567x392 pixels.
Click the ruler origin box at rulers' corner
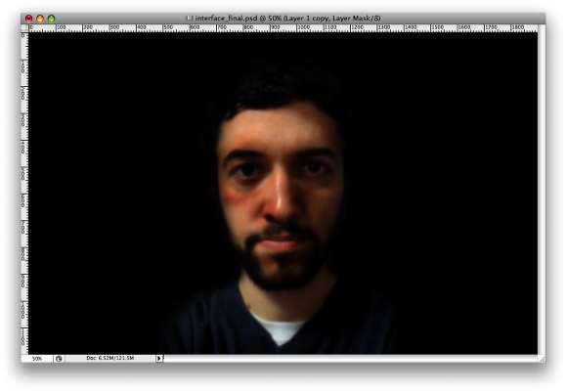[x=24, y=28]
